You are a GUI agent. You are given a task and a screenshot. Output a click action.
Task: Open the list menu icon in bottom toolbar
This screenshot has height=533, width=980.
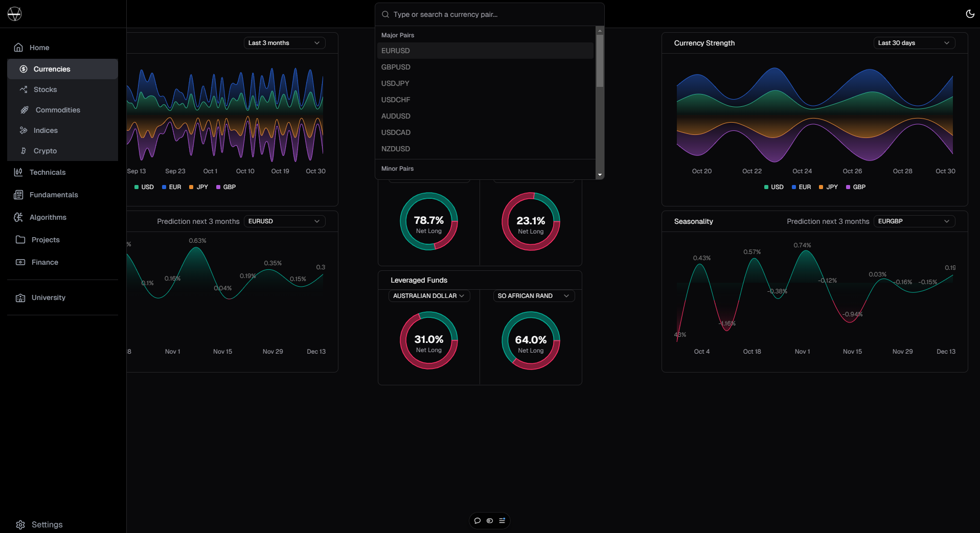click(502, 521)
